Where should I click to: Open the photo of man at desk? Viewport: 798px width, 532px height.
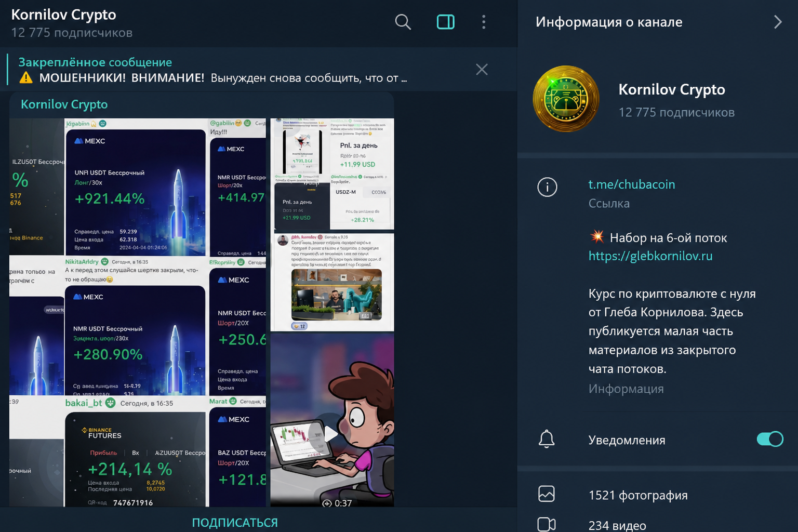337,295
